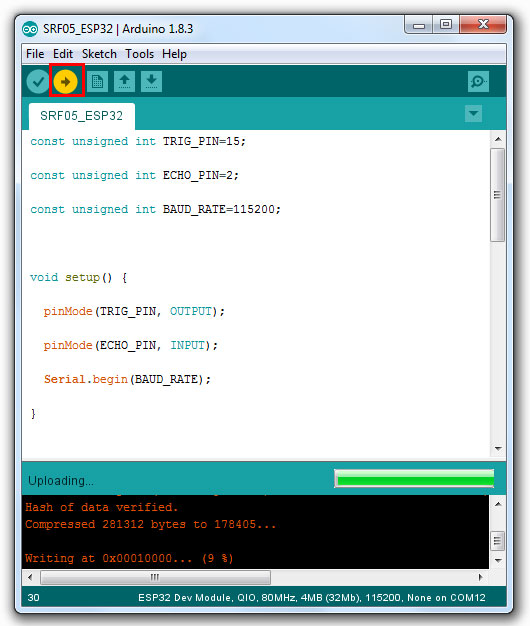The width and height of the screenshot is (530, 626).
Task: Save sketch with the down-arrow icon
Action: point(151,81)
